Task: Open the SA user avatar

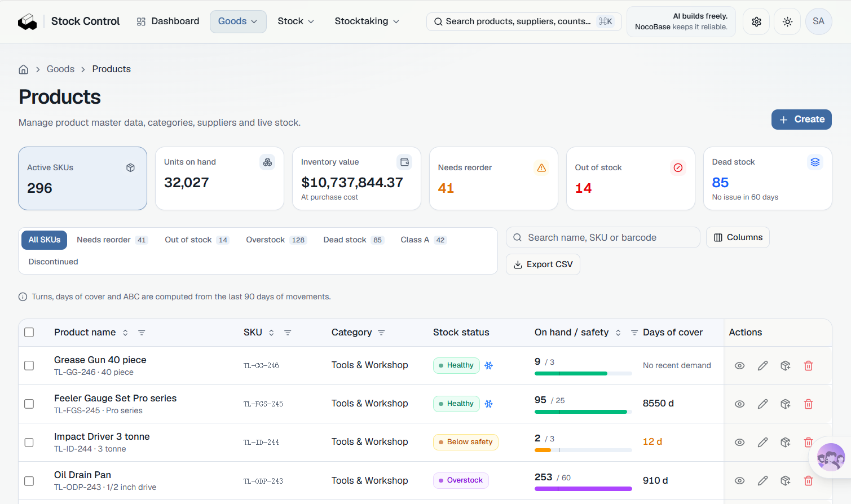Action: coord(818,21)
